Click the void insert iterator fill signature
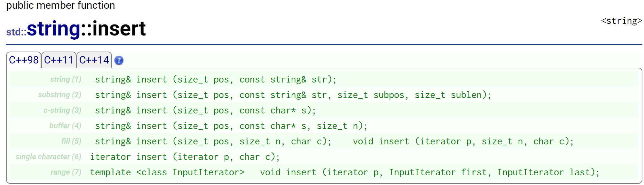This screenshot has height=185, width=644. (x=463, y=141)
